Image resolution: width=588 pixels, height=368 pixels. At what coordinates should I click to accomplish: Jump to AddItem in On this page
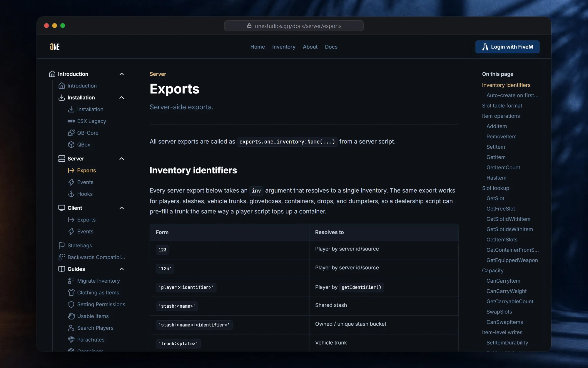[497, 126]
